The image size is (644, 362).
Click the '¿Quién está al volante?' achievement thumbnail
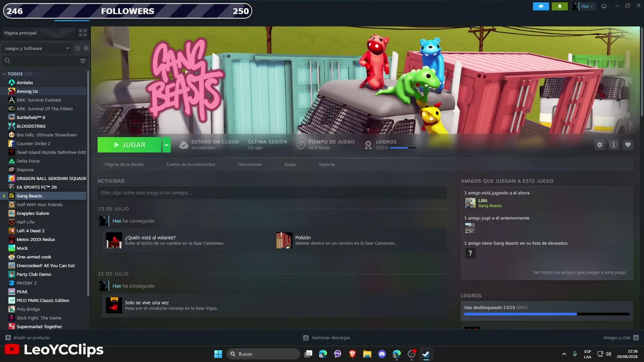pyautogui.click(x=114, y=240)
